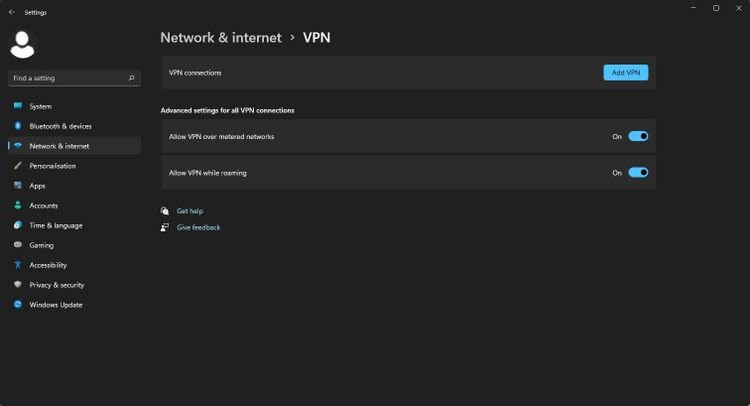Click the back arrow beside Settings title

point(12,12)
